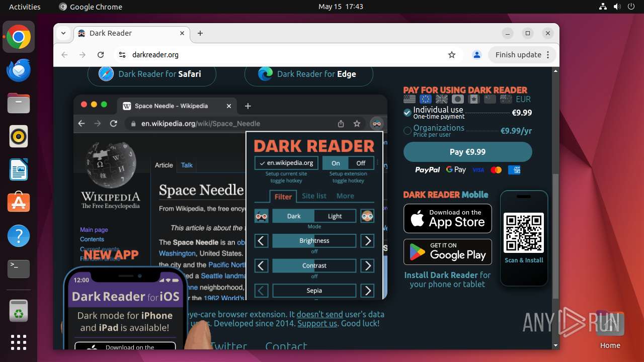This screenshot has width=644, height=362.
Task: Launch Rhythmbox from the dock
Action: [19, 136]
